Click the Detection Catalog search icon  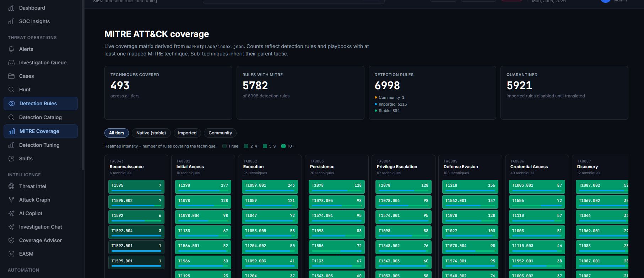click(11, 117)
